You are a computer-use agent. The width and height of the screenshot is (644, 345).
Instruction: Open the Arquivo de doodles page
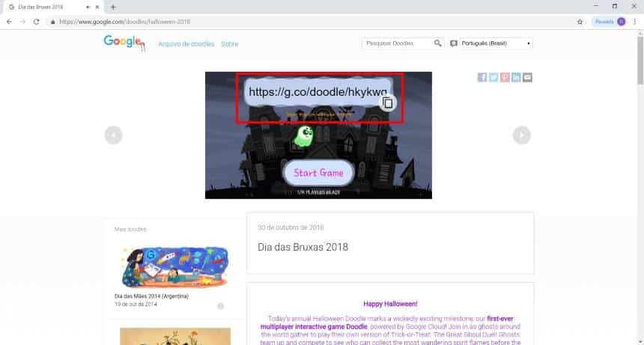186,44
